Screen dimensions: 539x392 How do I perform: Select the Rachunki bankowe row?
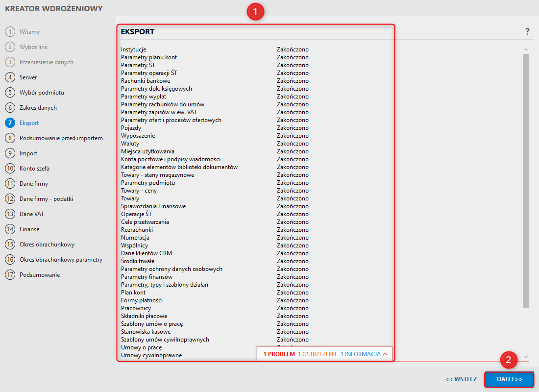(215, 81)
